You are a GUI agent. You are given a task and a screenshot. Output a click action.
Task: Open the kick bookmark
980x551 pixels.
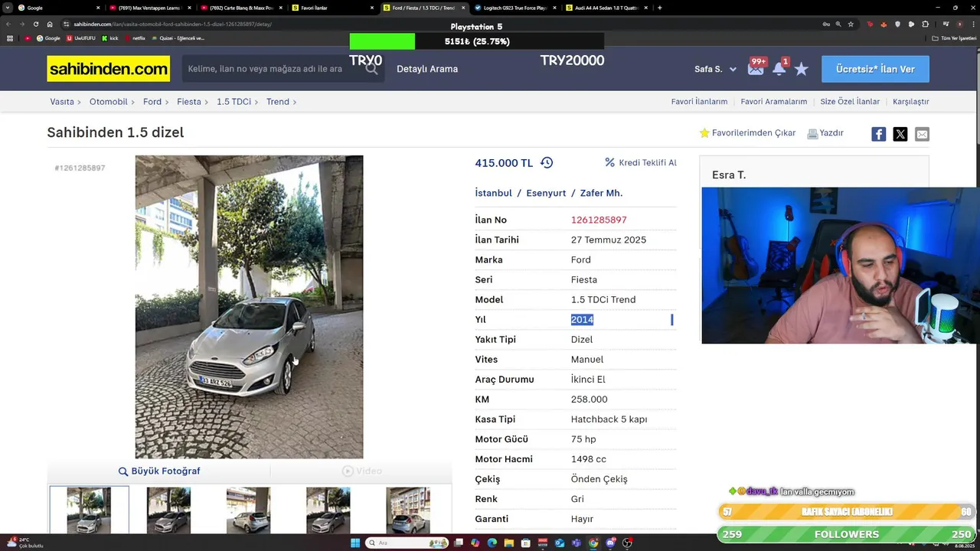tap(110, 37)
